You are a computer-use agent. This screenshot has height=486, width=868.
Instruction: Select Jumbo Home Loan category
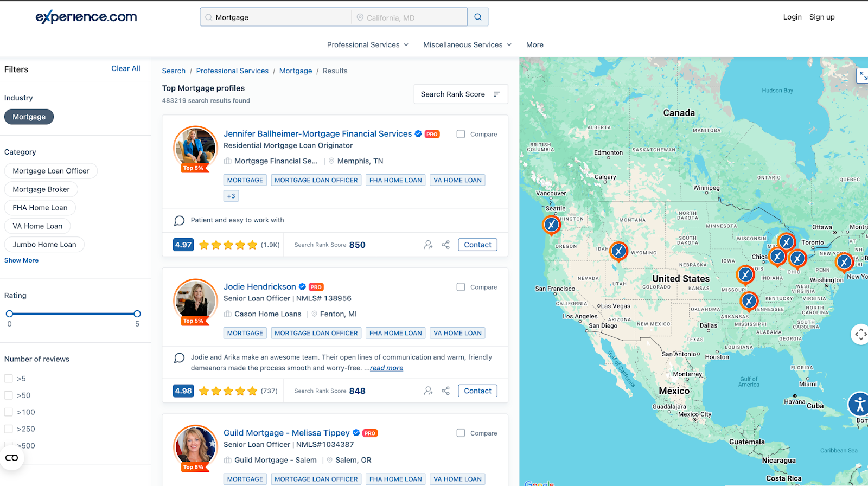click(x=44, y=245)
